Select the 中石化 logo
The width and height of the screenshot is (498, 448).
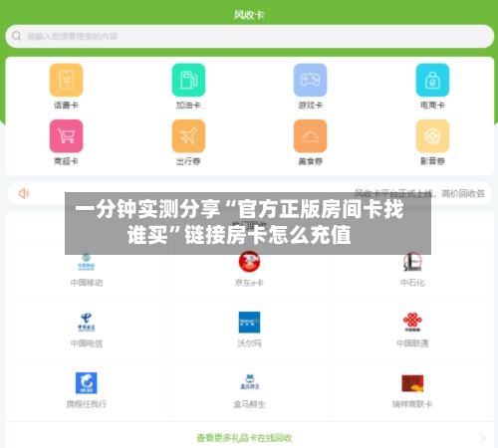(x=412, y=262)
